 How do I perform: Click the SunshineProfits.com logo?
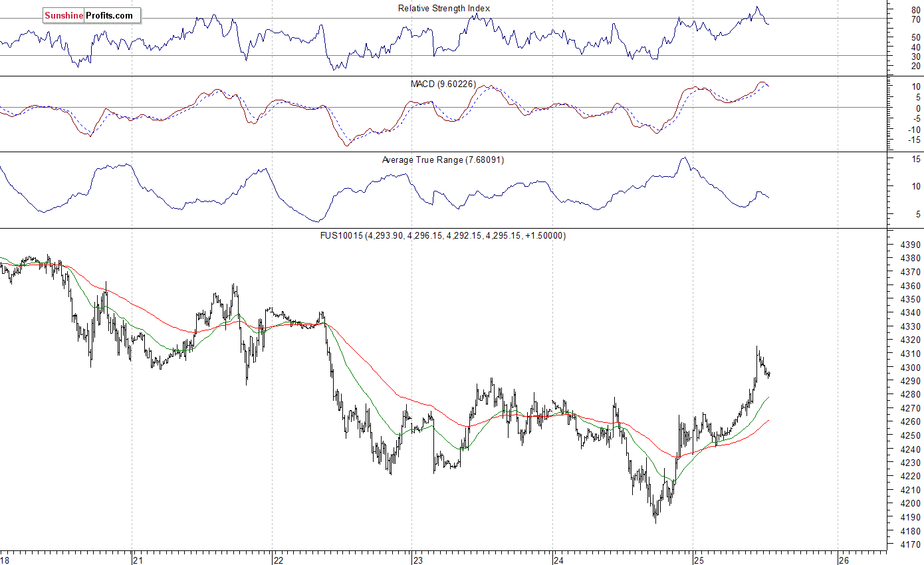pos(92,15)
